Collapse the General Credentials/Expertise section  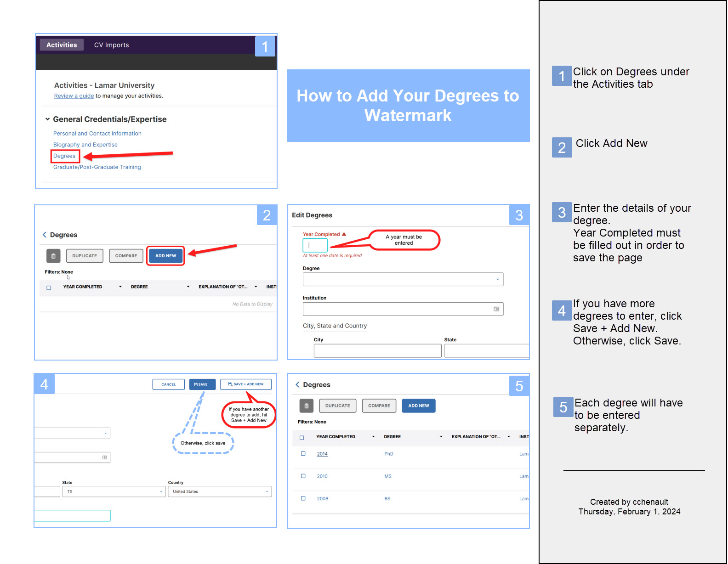point(47,119)
